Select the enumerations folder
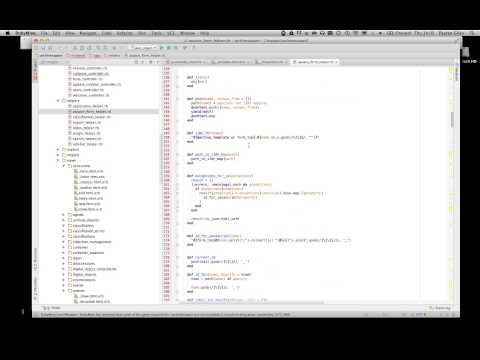Screen dimensions: 480x360 (83, 280)
